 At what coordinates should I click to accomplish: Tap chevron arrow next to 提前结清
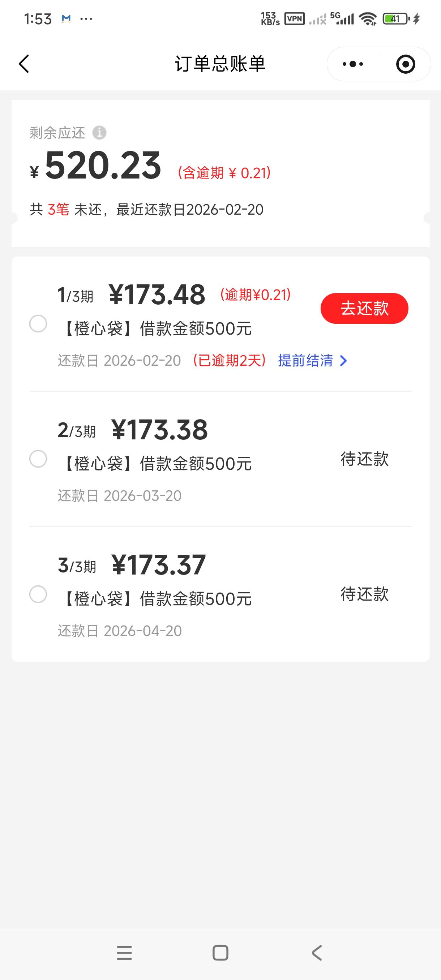point(344,361)
